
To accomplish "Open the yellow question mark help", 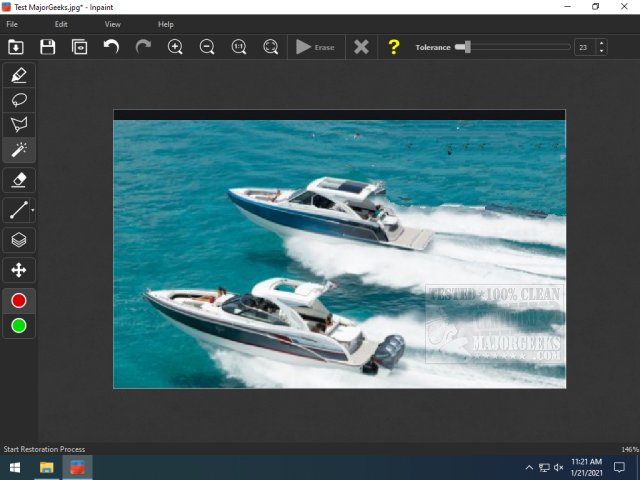I will tap(394, 47).
